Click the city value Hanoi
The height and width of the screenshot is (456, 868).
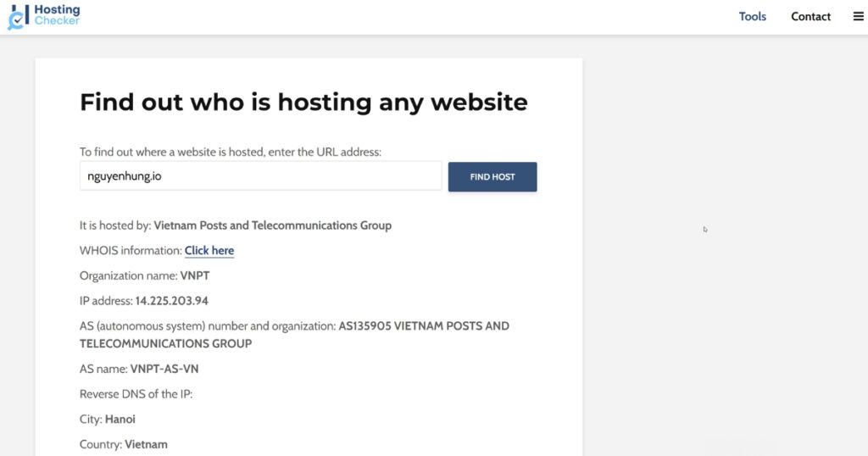[x=120, y=420]
